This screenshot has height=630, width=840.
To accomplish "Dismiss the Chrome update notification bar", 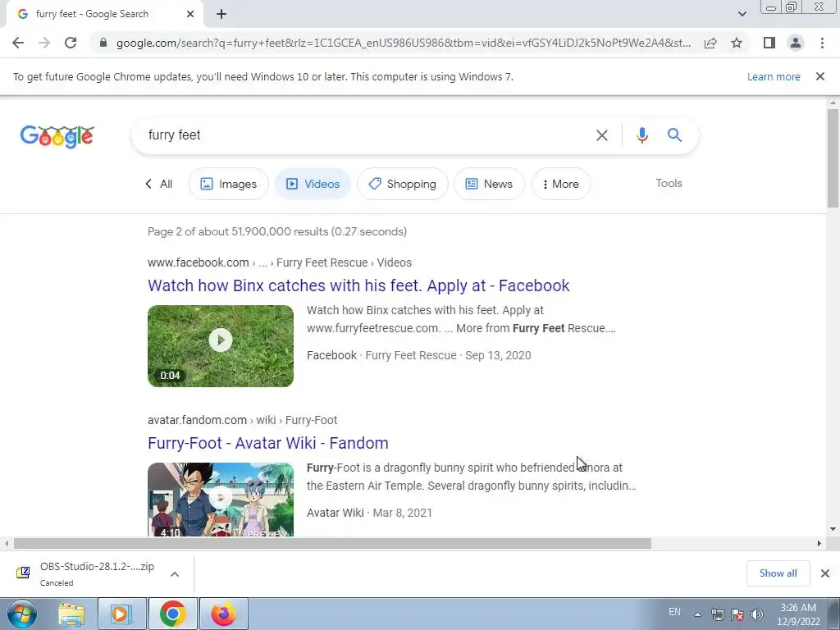I will tap(819, 76).
